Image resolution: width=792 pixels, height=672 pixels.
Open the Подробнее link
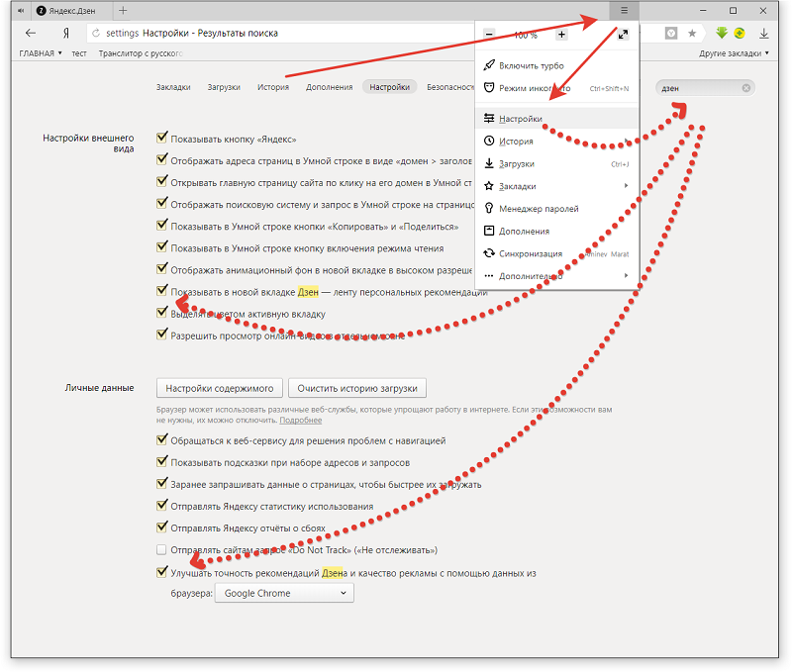click(301, 420)
